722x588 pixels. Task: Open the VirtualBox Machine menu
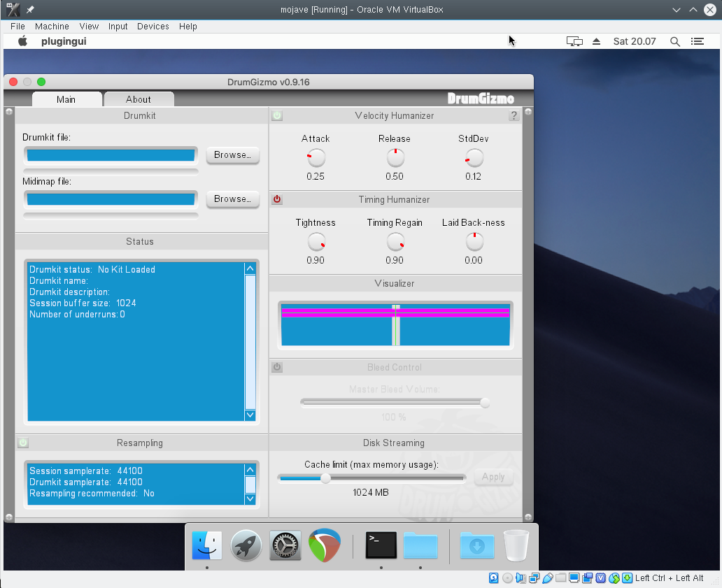coord(52,27)
